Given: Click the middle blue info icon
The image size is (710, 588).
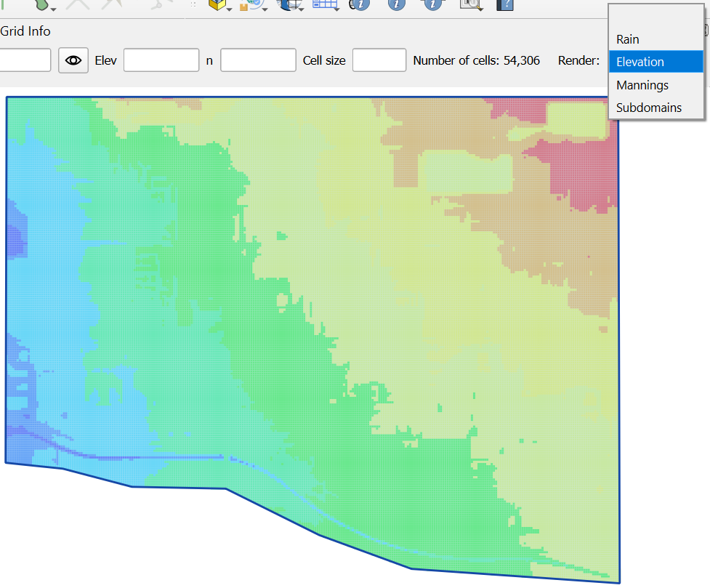Looking at the screenshot, I should click(396, 5).
